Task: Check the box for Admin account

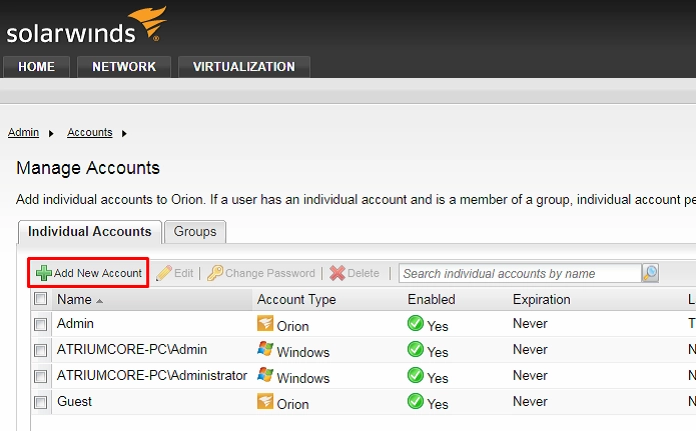Action: pos(40,324)
